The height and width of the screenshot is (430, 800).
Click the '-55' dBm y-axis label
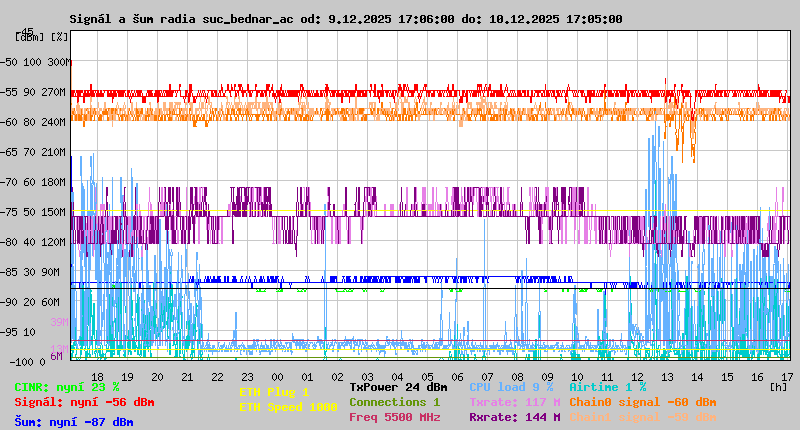click(9, 92)
